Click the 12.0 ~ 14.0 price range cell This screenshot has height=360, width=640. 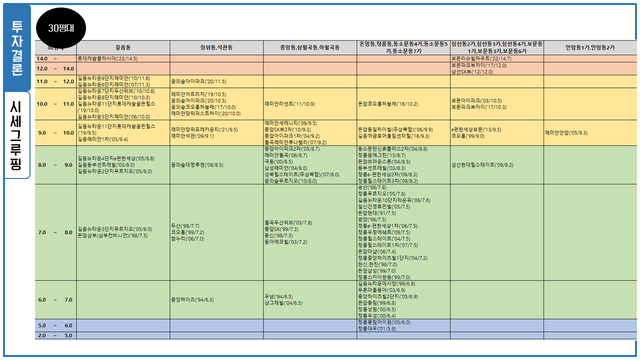click(56, 69)
